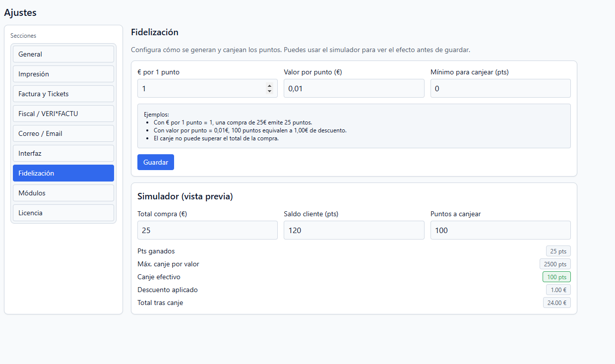Select Fiscal / VERI*FACTU section
Image resolution: width=615 pixels, height=364 pixels.
(63, 114)
